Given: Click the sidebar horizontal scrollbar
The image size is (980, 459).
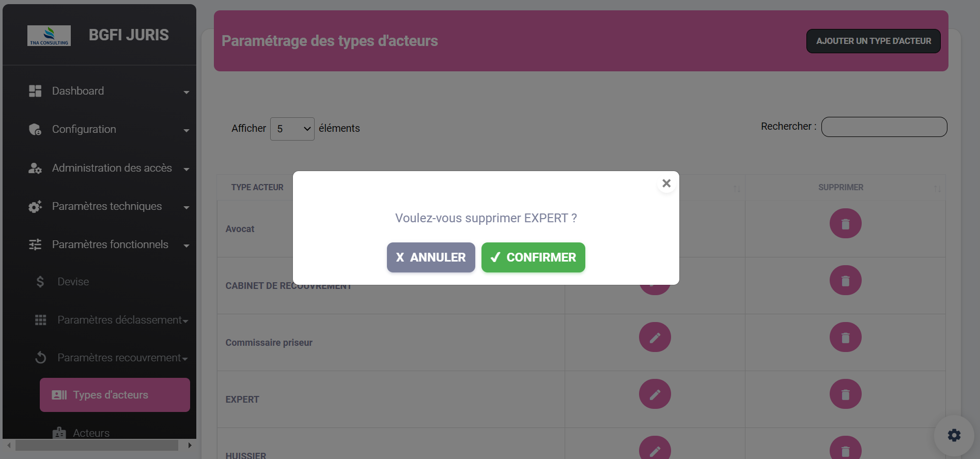Looking at the screenshot, I should [x=97, y=445].
